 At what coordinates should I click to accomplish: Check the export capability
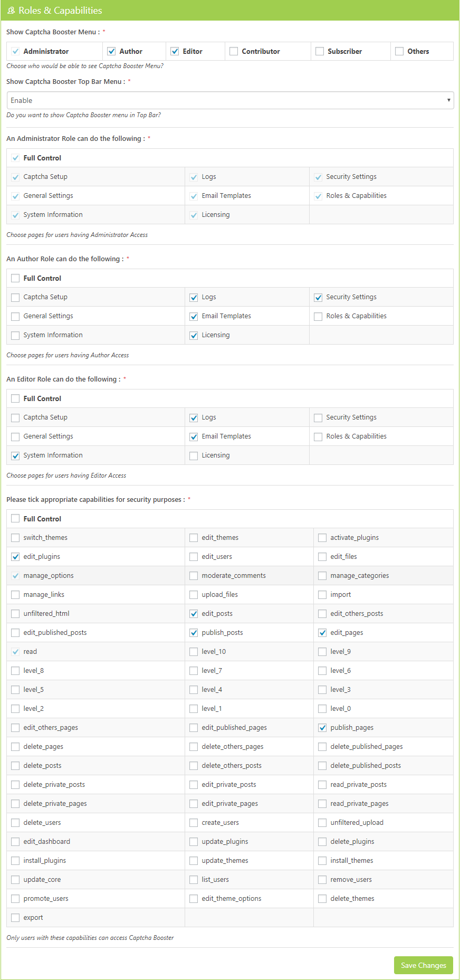coord(15,918)
